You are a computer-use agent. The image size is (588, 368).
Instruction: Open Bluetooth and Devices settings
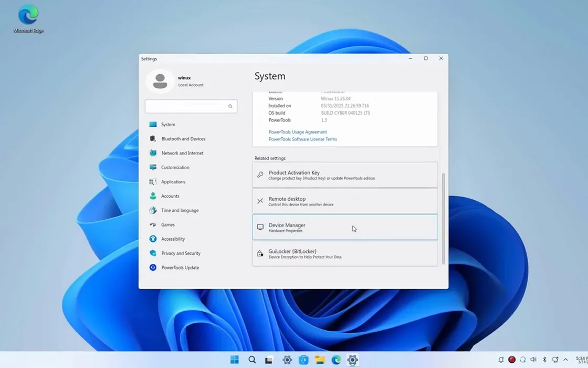(x=183, y=139)
